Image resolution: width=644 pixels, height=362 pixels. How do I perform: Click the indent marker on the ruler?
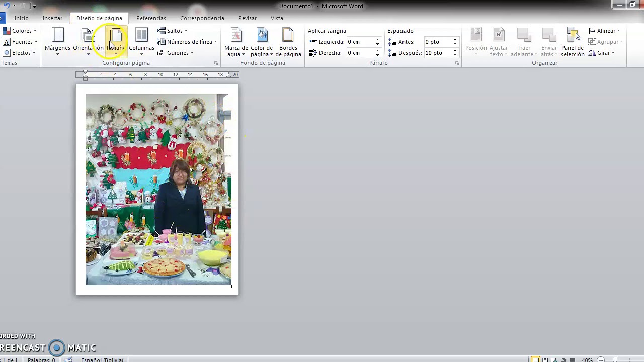pyautogui.click(x=85, y=75)
